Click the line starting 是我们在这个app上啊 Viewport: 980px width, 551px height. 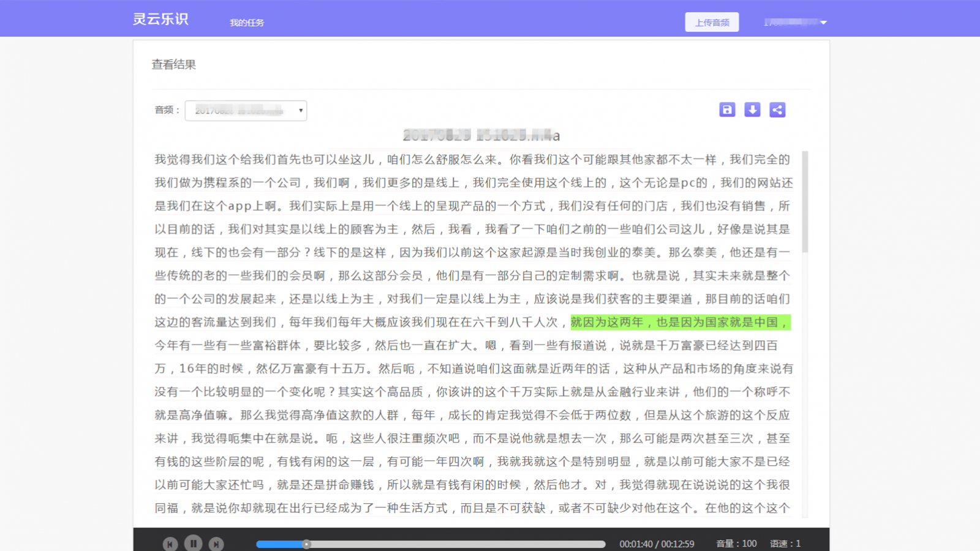click(472, 206)
